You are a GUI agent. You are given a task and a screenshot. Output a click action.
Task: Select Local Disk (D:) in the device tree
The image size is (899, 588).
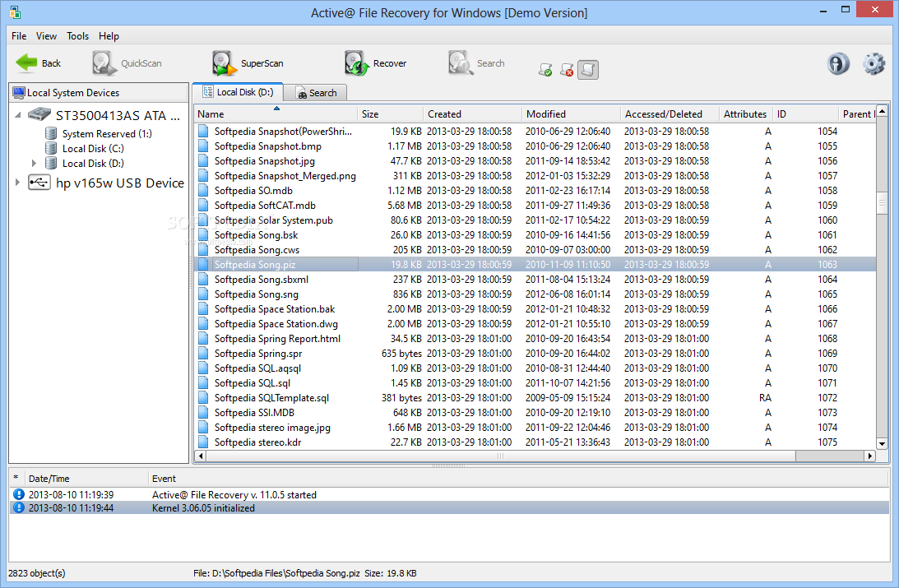point(84,164)
